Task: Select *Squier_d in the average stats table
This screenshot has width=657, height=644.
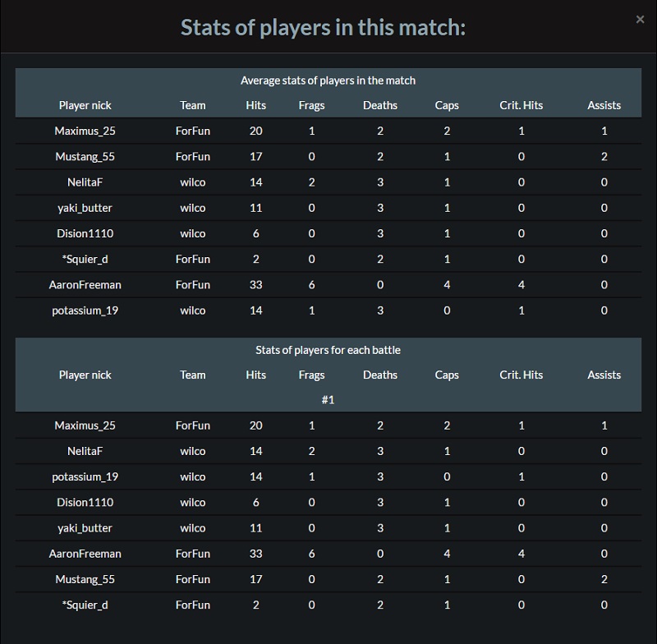Action: click(85, 259)
